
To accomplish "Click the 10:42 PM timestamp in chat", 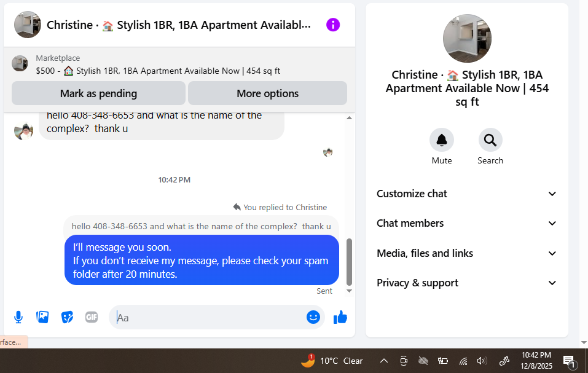I will tap(174, 180).
